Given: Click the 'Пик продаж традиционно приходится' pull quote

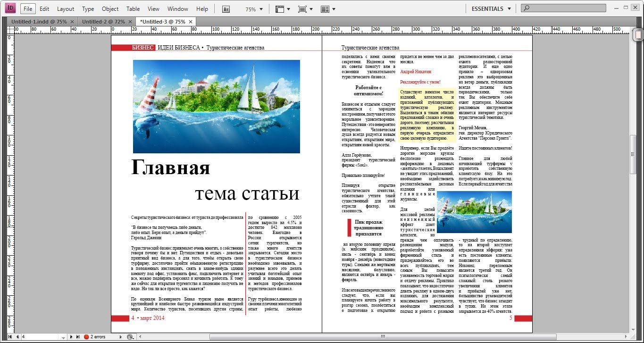Looking at the screenshot, I should point(368,228).
